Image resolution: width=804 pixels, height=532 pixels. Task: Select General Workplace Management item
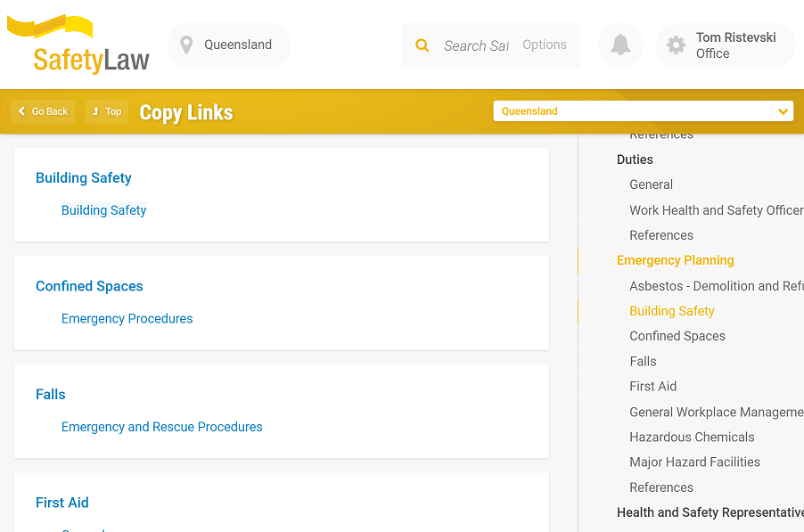pos(717,412)
